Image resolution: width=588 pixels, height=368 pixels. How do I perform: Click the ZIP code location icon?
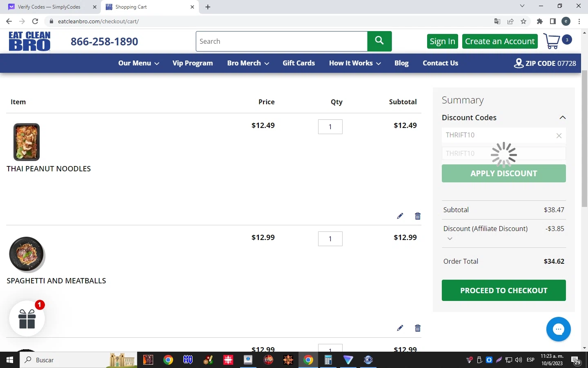[x=519, y=63]
